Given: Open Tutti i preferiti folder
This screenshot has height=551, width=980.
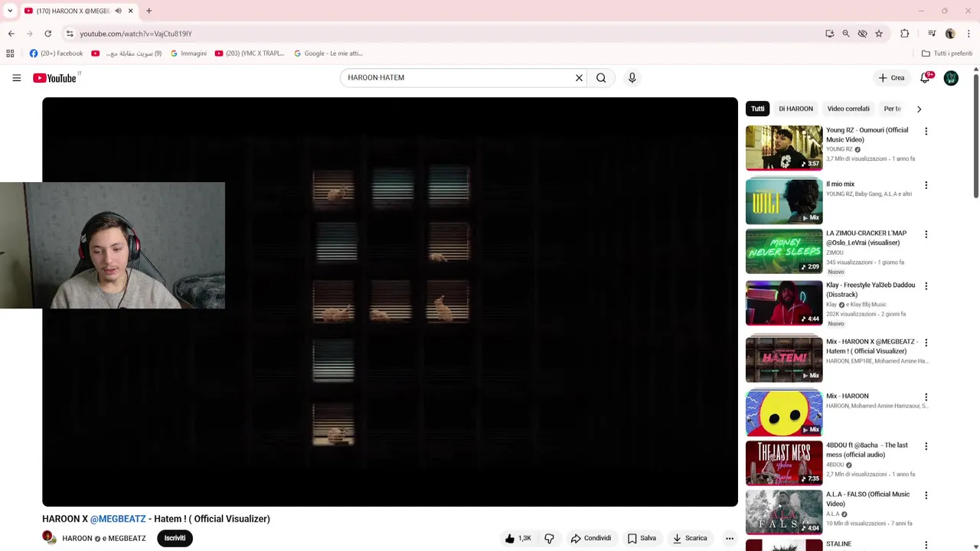Looking at the screenshot, I should [947, 54].
